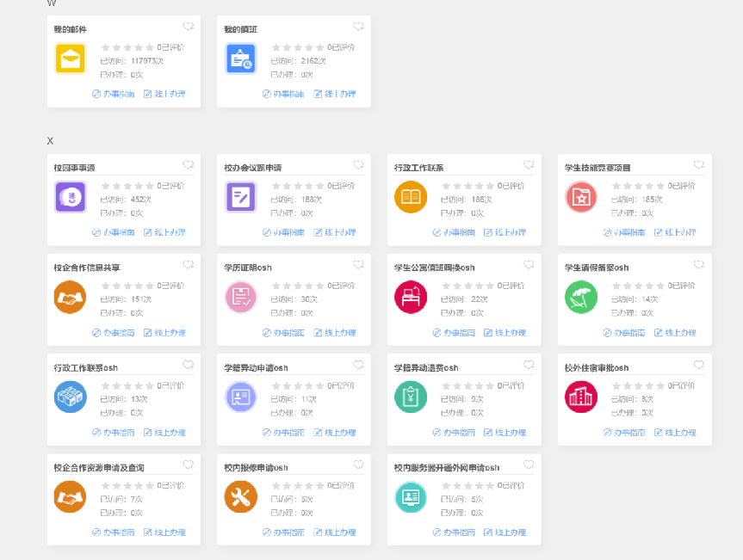Open 办事指南 for 我的值班

pyautogui.click(x=283, y=94)
